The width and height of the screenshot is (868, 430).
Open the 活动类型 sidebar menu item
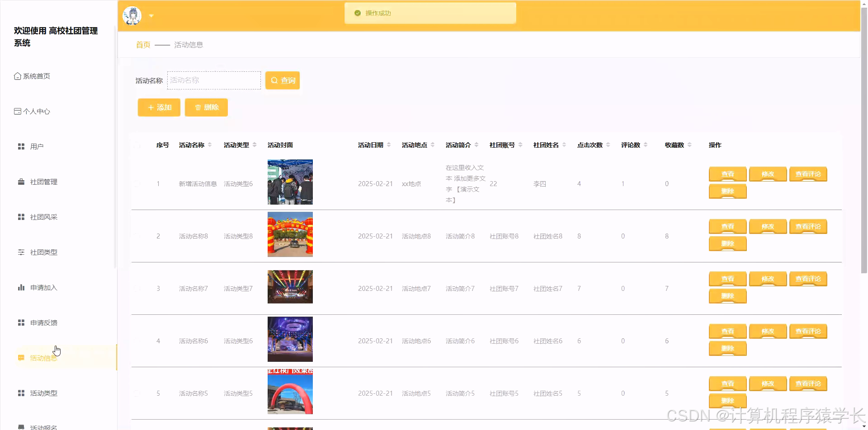pos(44,393)
